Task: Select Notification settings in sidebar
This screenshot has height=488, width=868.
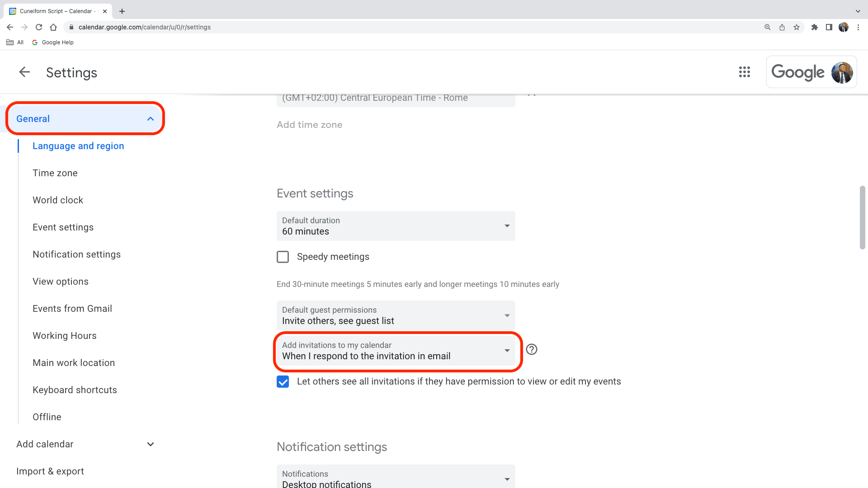Action: [76, 254]
